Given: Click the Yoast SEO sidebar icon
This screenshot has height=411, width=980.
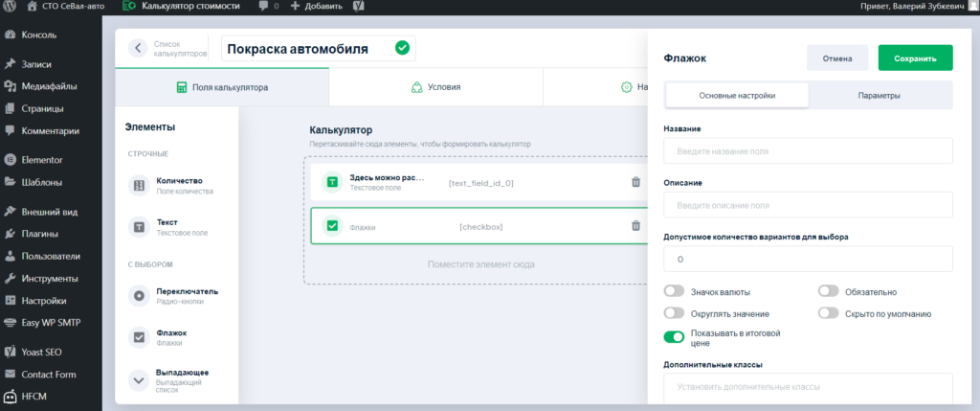Looking at the screenshot, I should (10, 352).
